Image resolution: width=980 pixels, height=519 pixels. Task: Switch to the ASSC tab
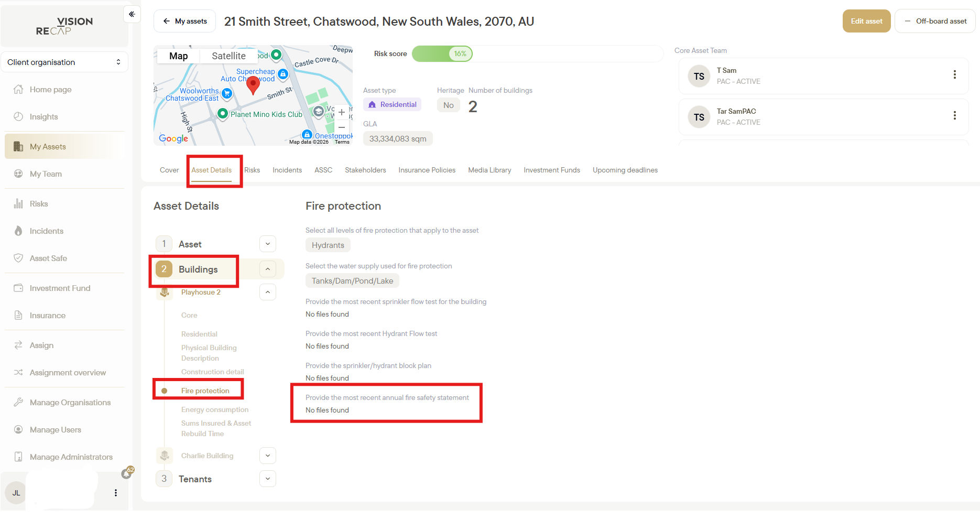(x=323, y=170)
